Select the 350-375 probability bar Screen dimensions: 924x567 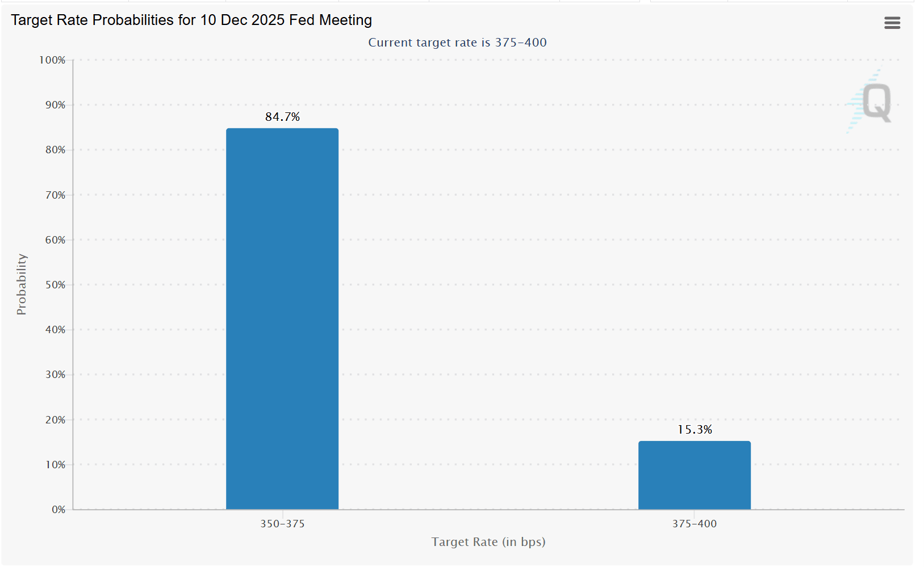pos(282,318)
